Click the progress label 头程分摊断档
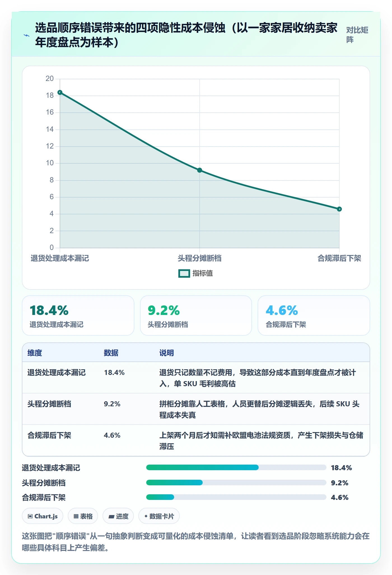This screenshot has height=575, width=392. (x=44, y=483)
